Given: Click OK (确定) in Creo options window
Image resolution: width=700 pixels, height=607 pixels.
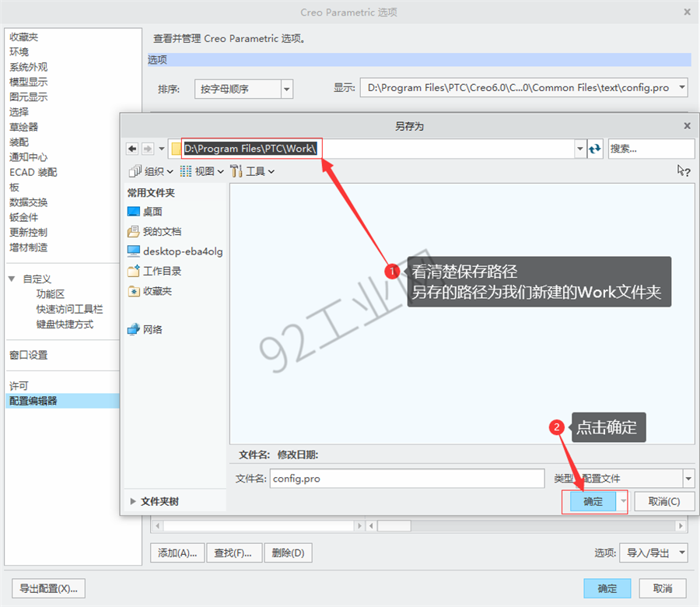Looking at the screenshot, I should click(607, 588).
